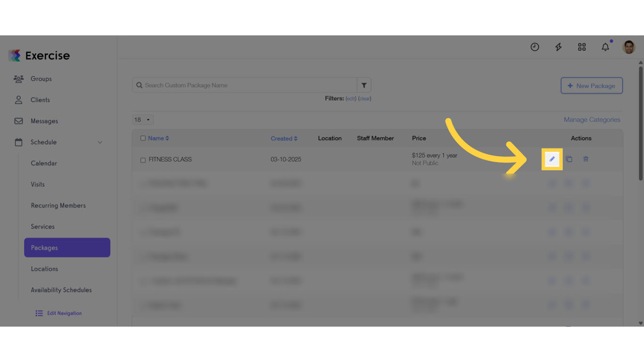Viewport: 644px width, 362px height.
Task: Click the Schedule calendar icon
Action: [18, 142]
